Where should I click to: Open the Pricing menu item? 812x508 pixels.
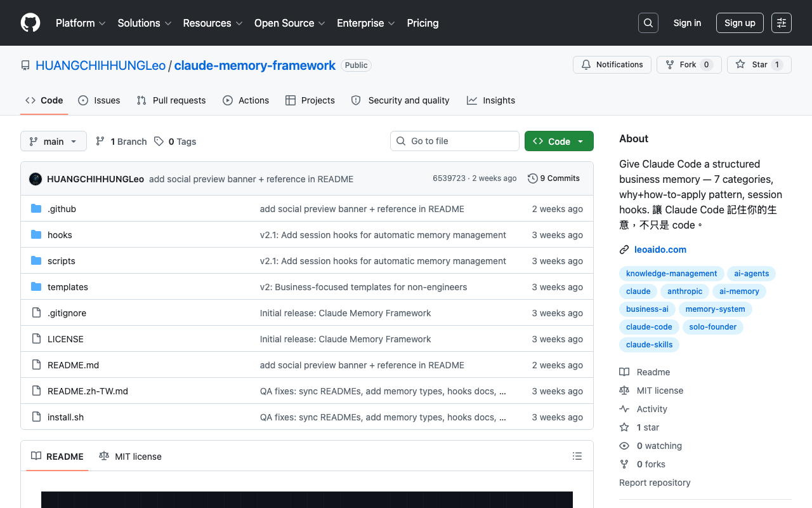click(x=422, y=23)
